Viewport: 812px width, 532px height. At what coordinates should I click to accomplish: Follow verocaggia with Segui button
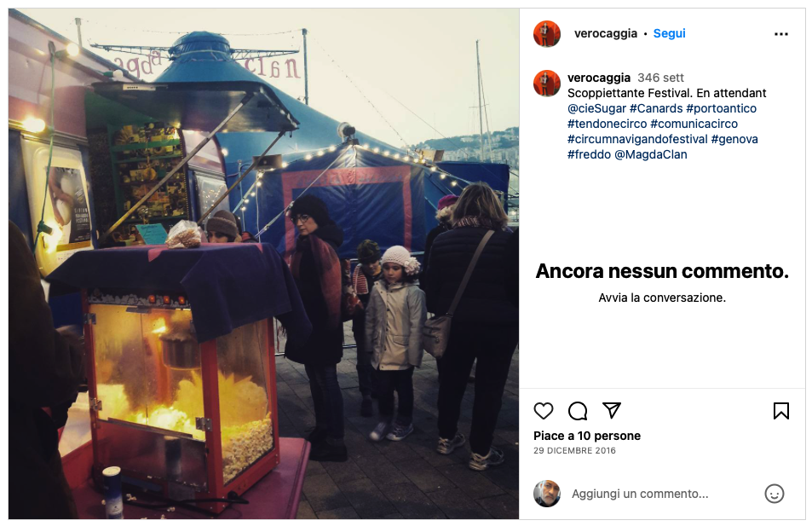pyautogui.click(x=669, y=33)
